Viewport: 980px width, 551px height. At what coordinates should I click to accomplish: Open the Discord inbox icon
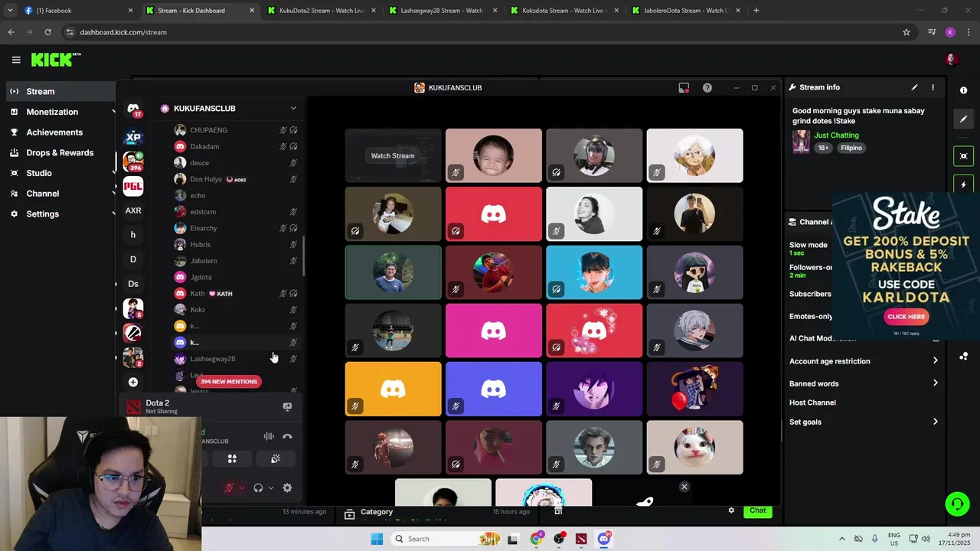[684, 88]
